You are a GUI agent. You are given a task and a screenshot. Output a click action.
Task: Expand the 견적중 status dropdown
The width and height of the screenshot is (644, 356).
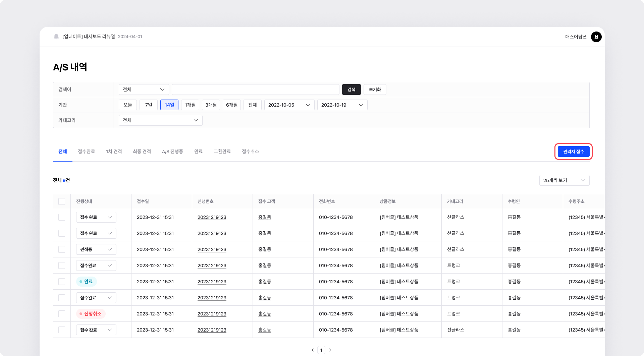(x=96, y=249)
